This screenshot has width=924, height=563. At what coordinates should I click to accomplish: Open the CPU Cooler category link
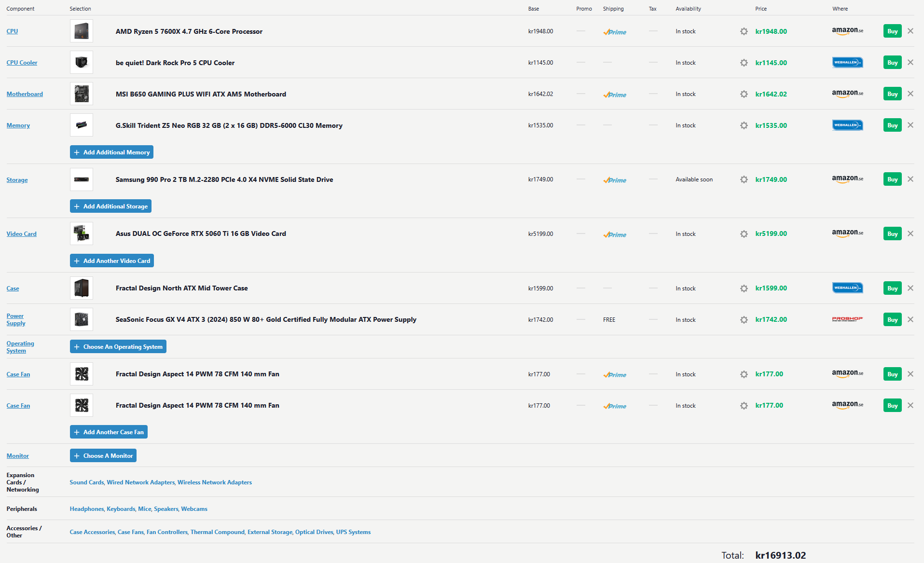[22, 63]
